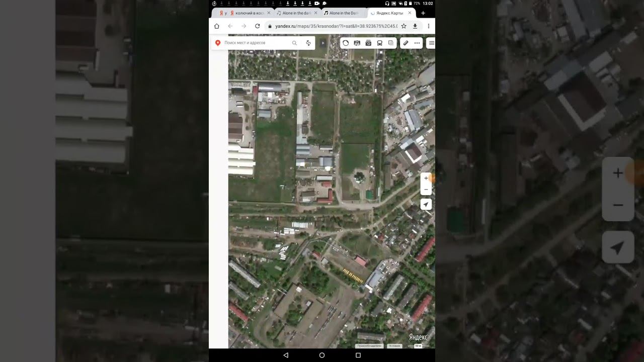Open the more tools ellipsis menu
Image resolution: width=644 pixels, height=362 pixels.
click(x=417, y=43)
